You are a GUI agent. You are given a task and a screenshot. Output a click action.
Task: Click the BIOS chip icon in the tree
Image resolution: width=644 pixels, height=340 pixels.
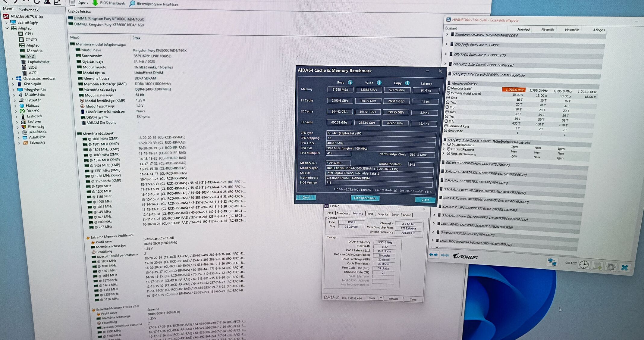coord(24,67)
